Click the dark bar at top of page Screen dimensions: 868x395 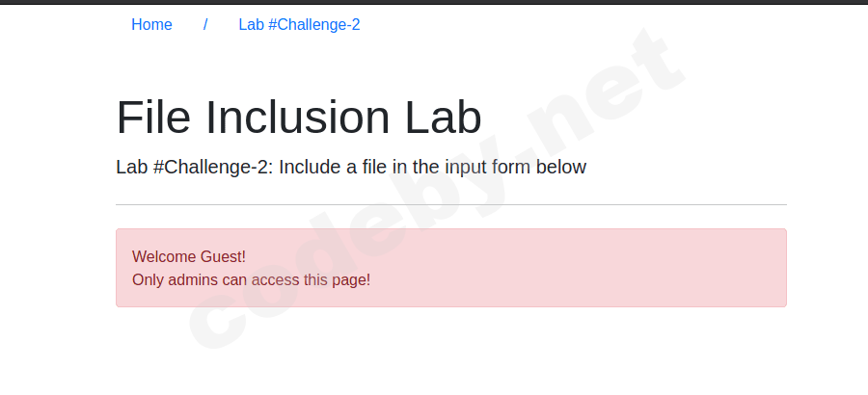click(x=434, y=2)
